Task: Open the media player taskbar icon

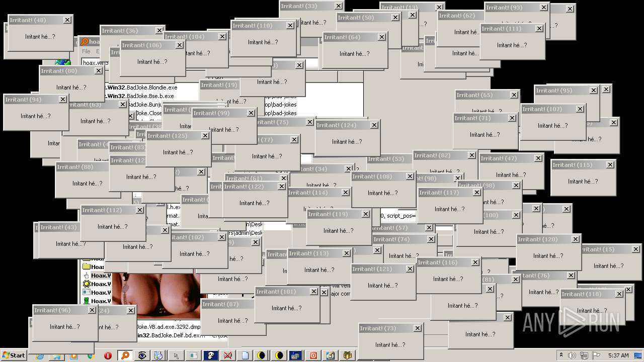Action: 74,357
